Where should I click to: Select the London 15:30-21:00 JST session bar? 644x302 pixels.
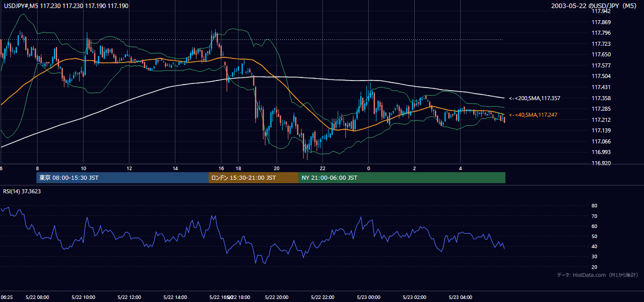253,178
